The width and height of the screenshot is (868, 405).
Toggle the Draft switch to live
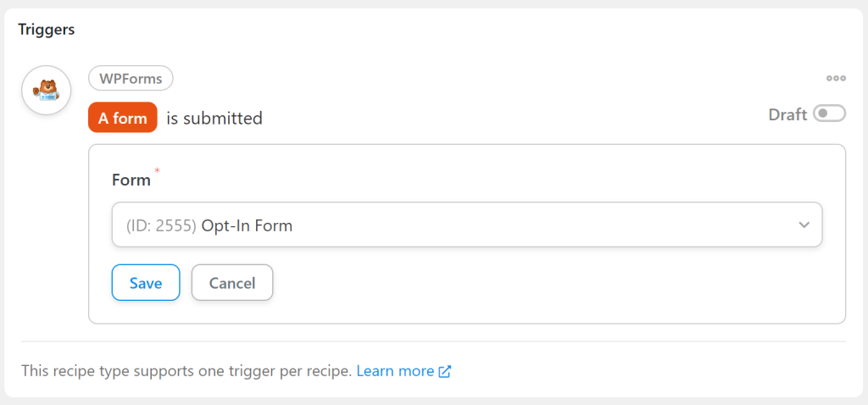click(829, 114)
